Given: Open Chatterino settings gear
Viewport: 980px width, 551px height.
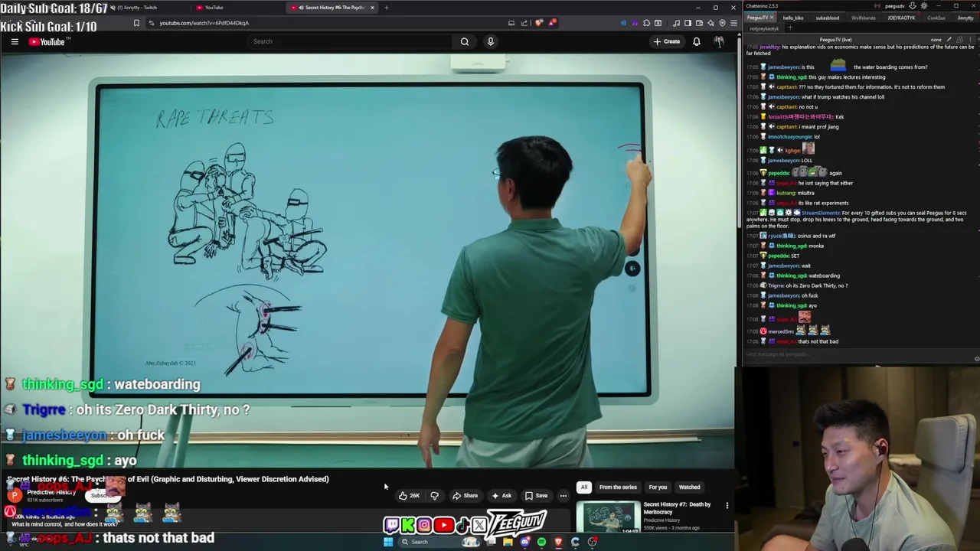Looking at the screenshot, I should coord(923,6).
